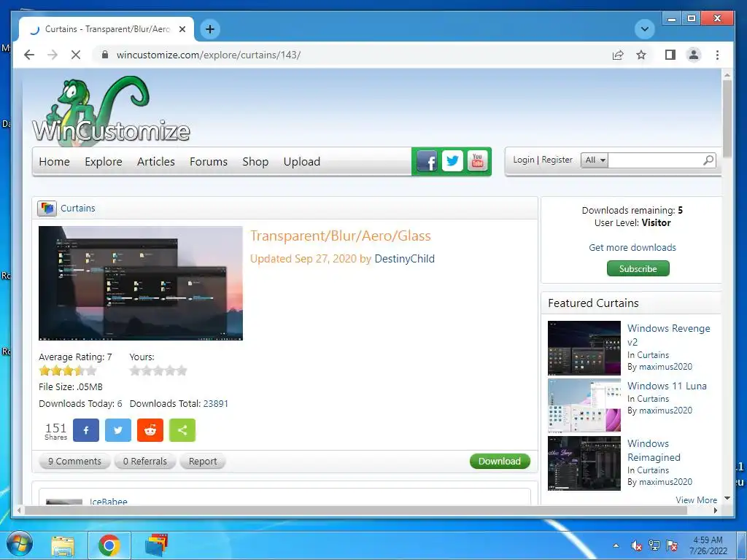The width and height of the screenshot is (747, 560).
Task: Click the 23891 total downloads number
Action: [216, 403]
